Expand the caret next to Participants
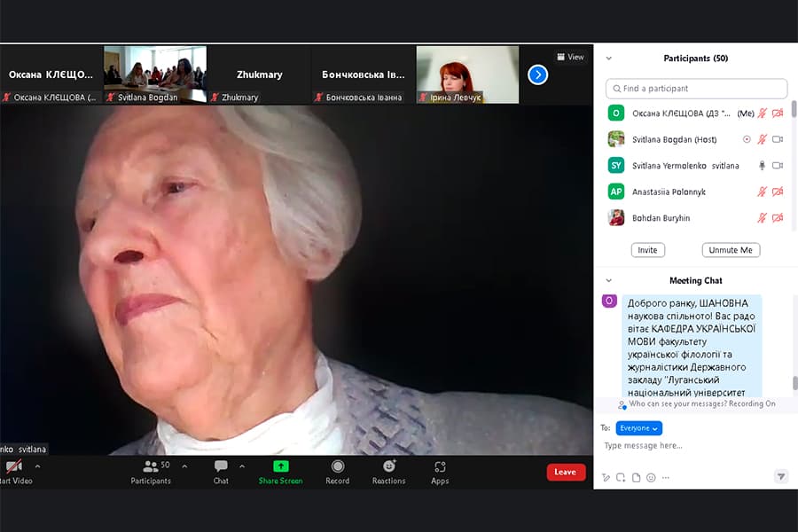Viewport: 798px width, 532px height. (184, 465)
